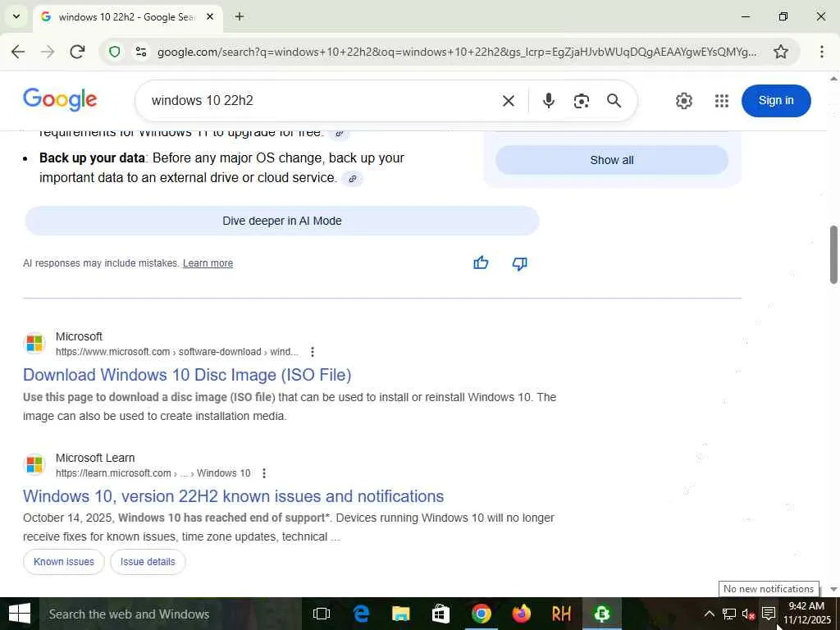The image size is (840, 630).
Task: Open Windows 10 version 22H2 known issues result
Action: [233, 496]
